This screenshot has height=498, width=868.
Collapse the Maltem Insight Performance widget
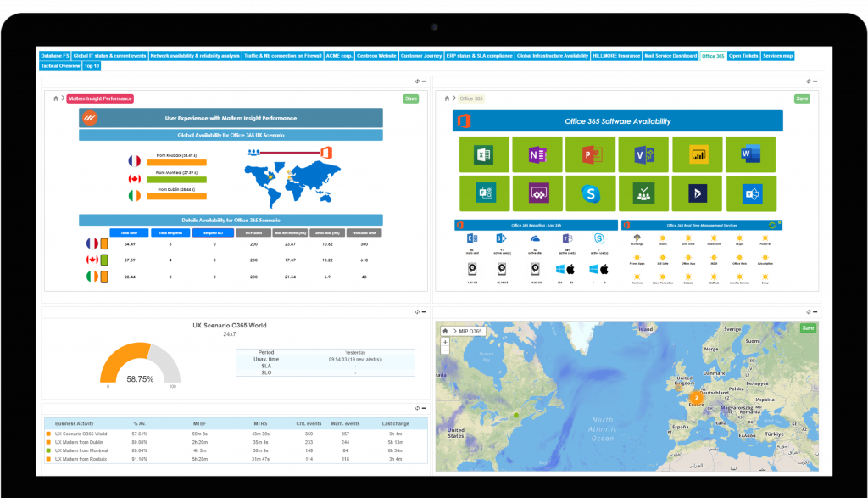[424, 81]
